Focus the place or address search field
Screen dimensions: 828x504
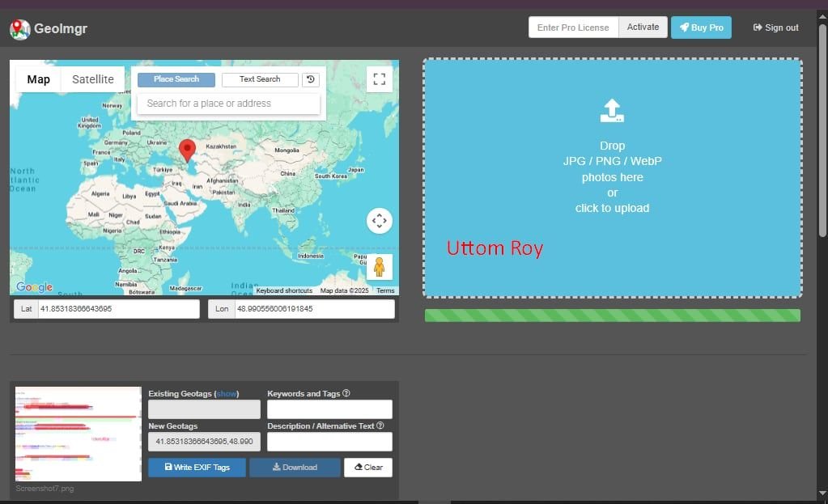(x=228, y=104)
